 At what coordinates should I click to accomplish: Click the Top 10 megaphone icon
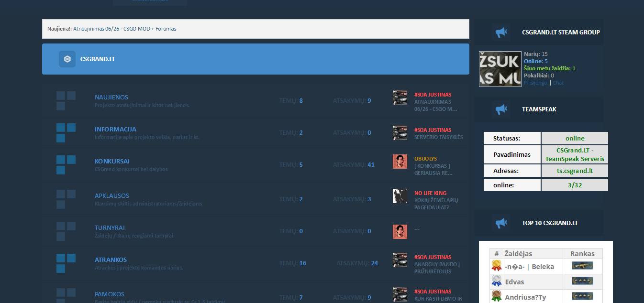click(501, 223)
